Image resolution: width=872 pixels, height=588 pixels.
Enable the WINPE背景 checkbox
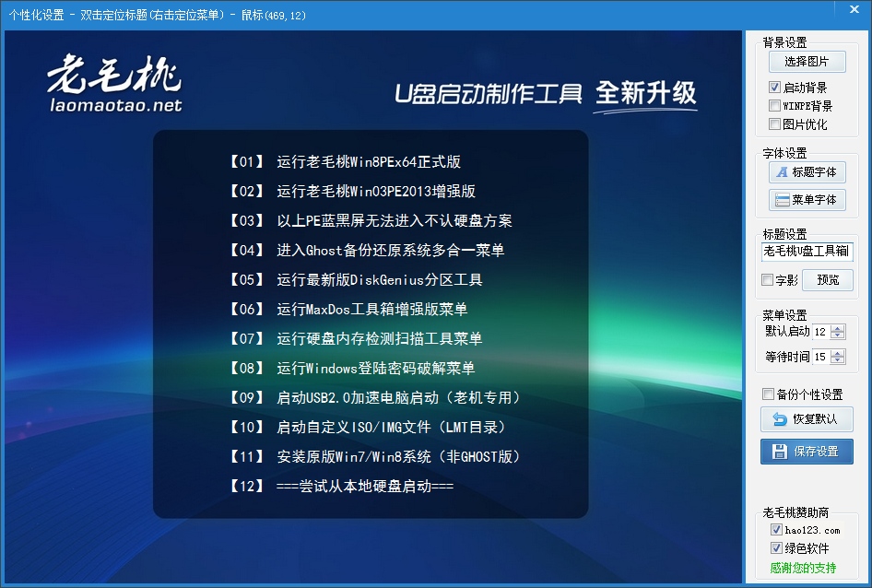774,106
